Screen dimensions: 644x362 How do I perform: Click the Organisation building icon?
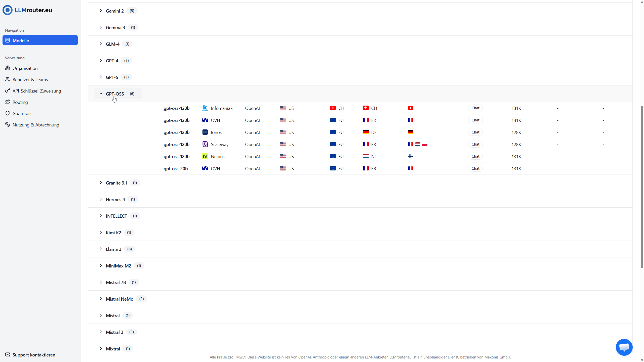[x=8, y=68]
